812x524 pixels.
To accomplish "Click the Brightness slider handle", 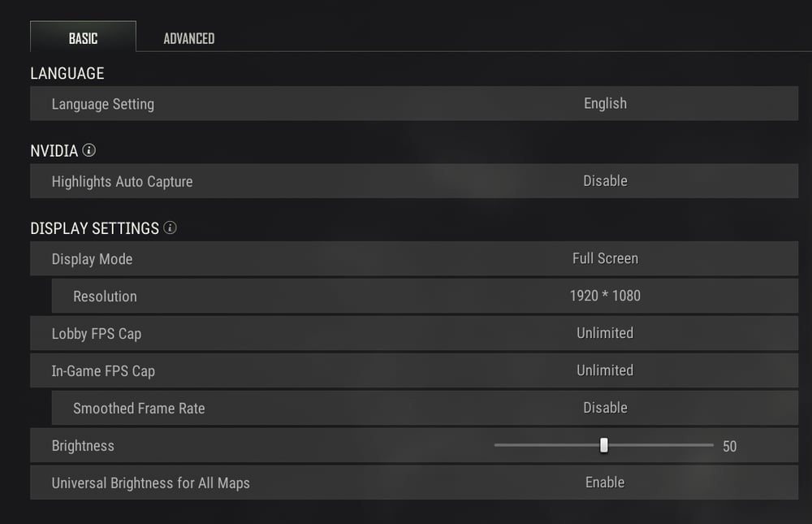I will tap(604, 445).
